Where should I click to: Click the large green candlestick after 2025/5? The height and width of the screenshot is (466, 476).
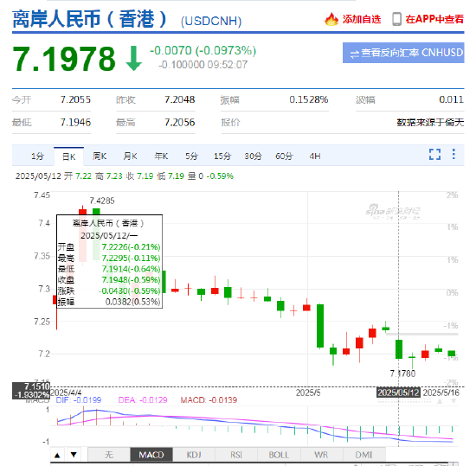coord(320,326)
